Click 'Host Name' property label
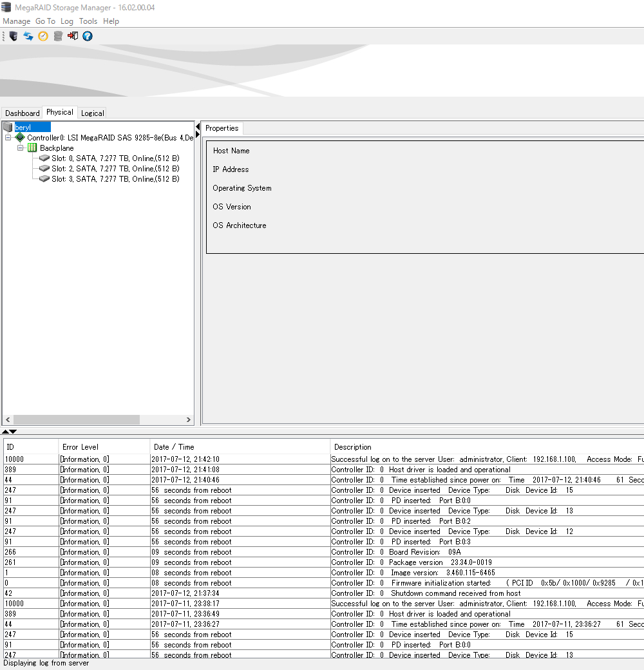 pos(231,150)
